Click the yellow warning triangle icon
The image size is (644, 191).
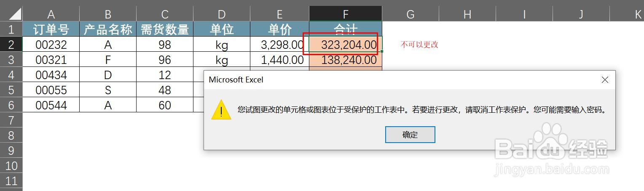click(x=221, y=110)
